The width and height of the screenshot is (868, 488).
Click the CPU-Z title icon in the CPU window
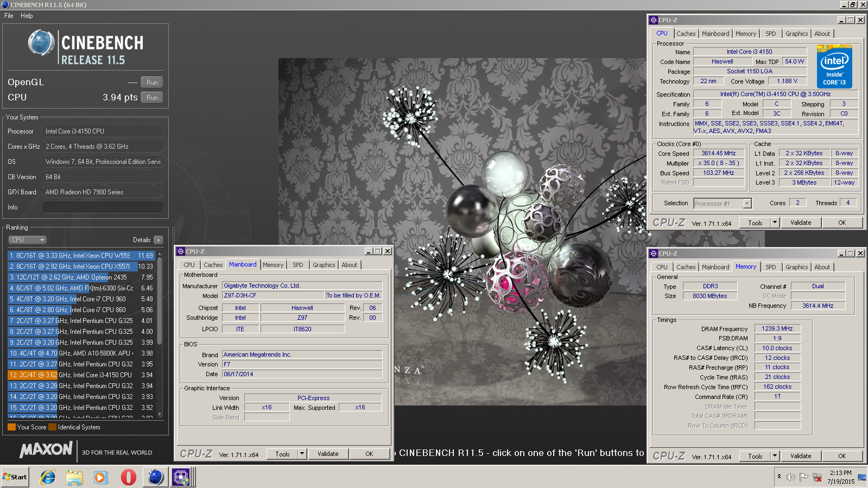[654, 20]
